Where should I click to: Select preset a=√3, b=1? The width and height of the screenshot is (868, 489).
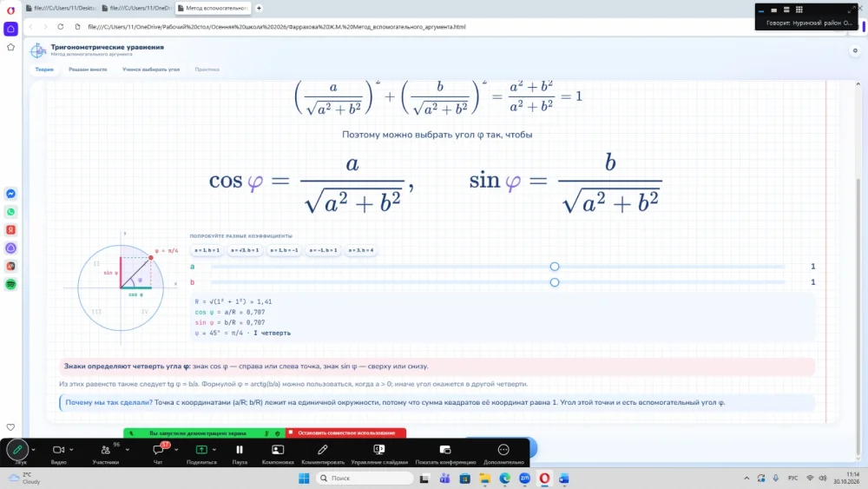point(245,250)
